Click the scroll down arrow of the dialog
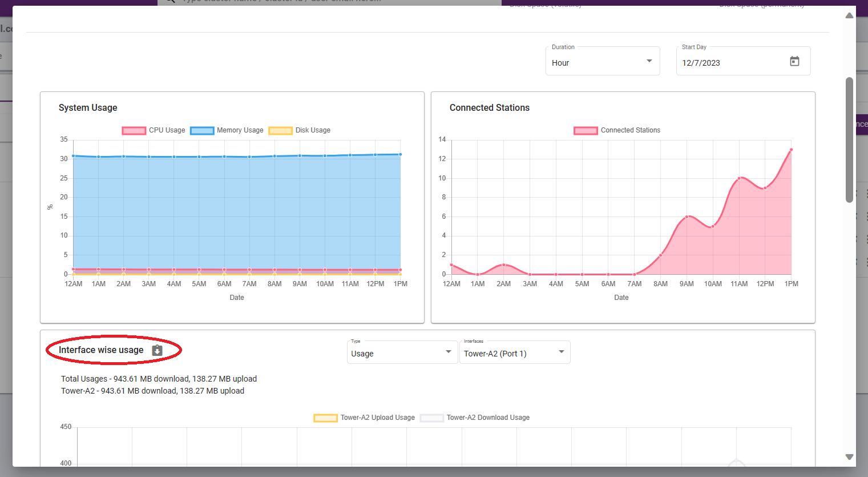Viewport: 868px width, 477px height. tap(849, 457)
